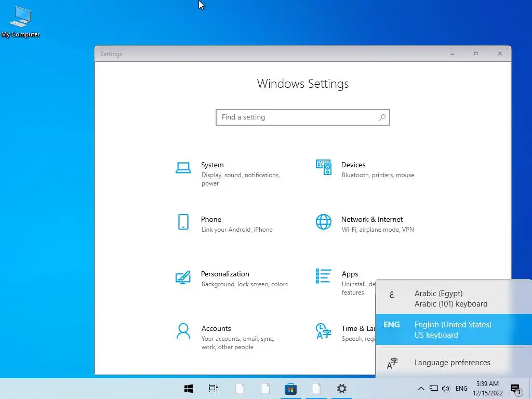Click the Personalization paintbrush icon
532x399 pixels.
click(x=183, y=277)
